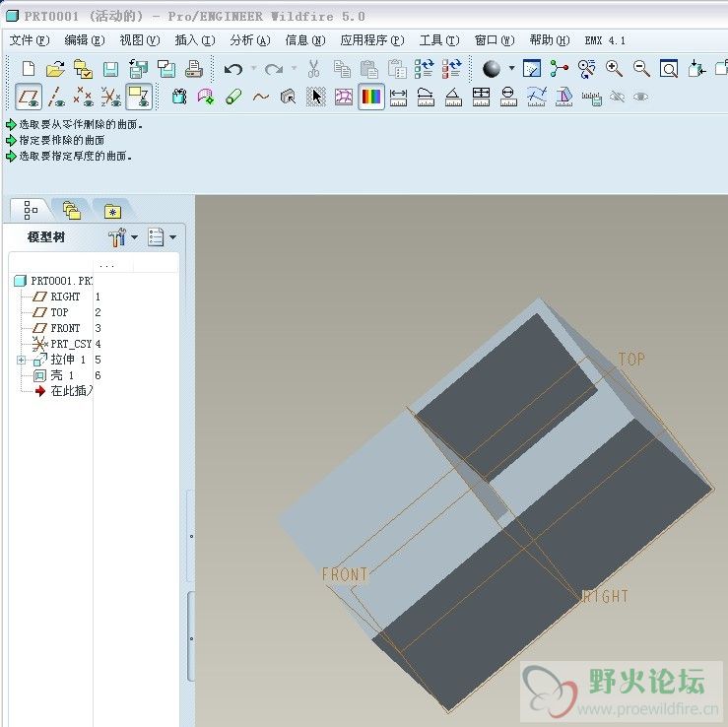728x727 pixels.
Task: Open the 工具(T) menu
Action: (x=438, y=40)
